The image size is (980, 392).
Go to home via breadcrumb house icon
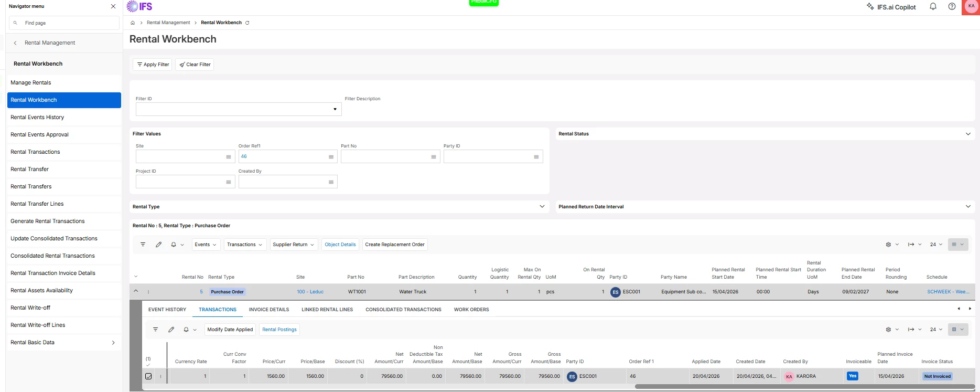pos(133,23)
